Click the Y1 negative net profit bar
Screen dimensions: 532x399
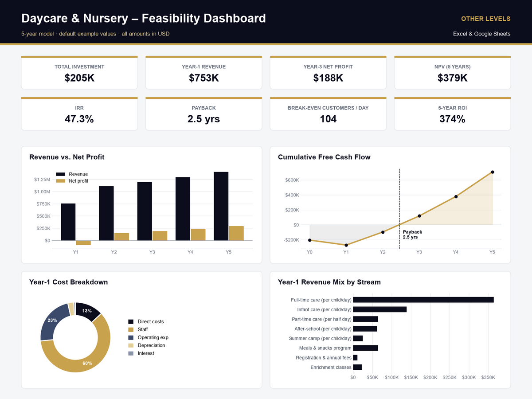[83, 243]
